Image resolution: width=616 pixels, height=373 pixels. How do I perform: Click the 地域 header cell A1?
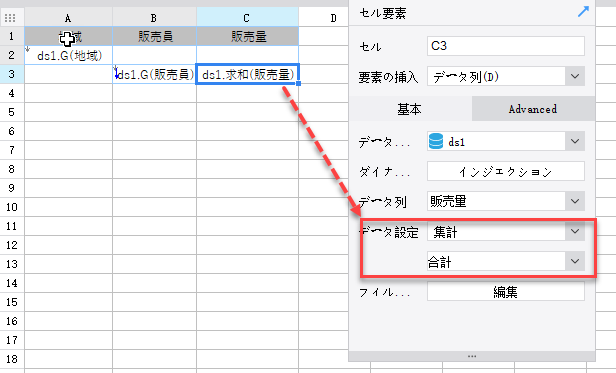click(68, 36)
